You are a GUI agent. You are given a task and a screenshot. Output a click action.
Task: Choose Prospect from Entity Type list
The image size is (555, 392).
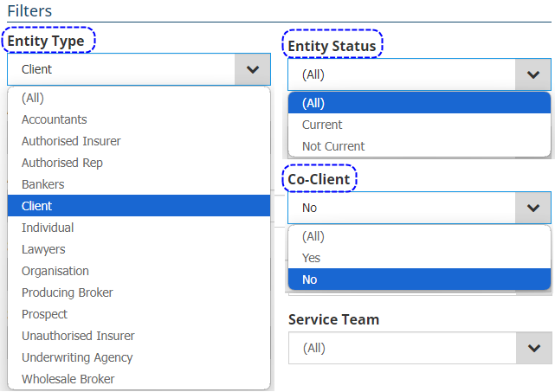(44, 314)
